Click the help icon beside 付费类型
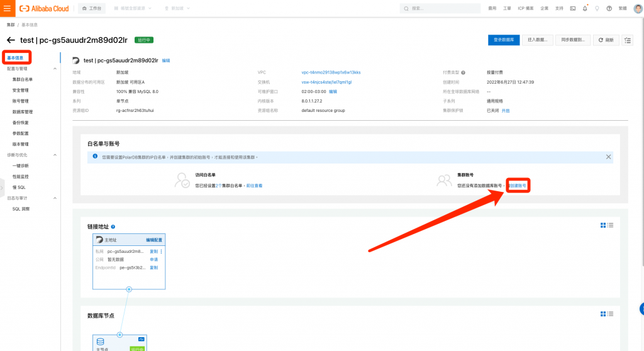 pyautogui.click(x=463, y=73)
